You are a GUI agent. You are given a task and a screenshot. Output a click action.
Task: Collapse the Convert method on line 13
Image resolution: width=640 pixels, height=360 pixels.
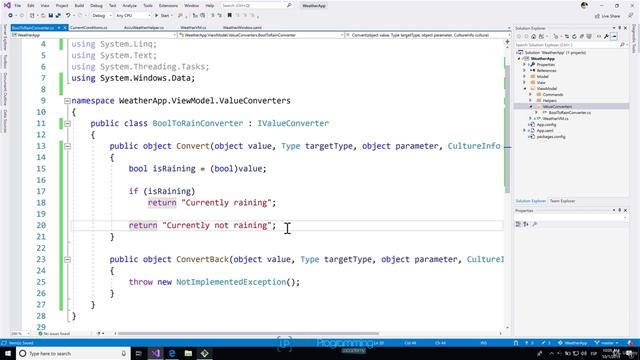(67, 146)
